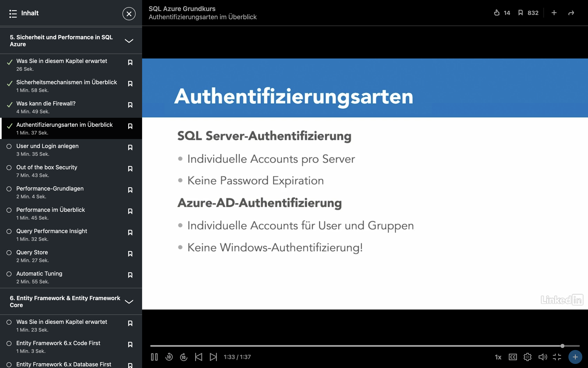Play 'Out of the box Security'
The height and width of the screenshot is (368, 588).
(71, 171)
